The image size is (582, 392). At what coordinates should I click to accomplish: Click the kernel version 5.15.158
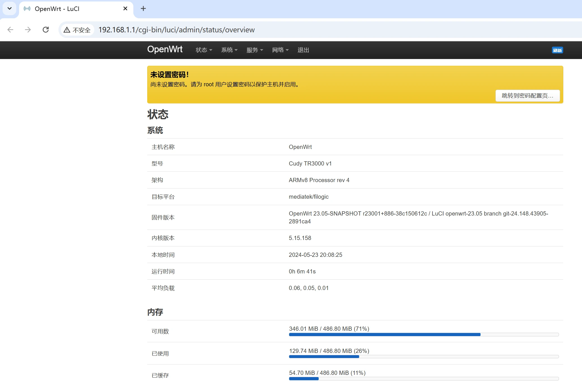click(300, 238)
